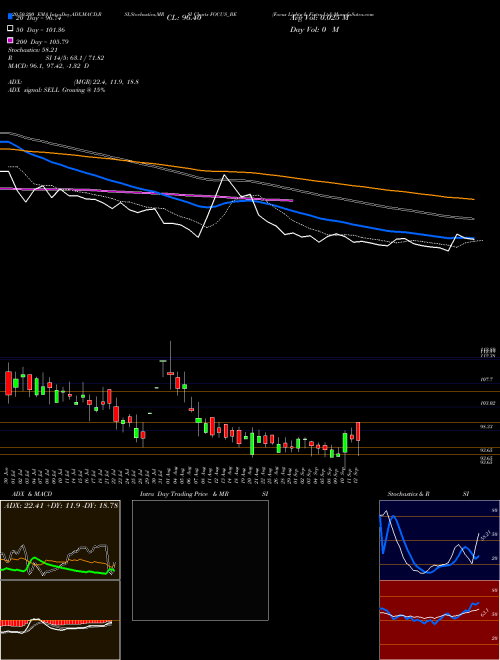The height and width of the screenshot is (660, 500).
Task: Click the 'Avg Vol: 0.025 M' label
Action: (x=319, y=18)
